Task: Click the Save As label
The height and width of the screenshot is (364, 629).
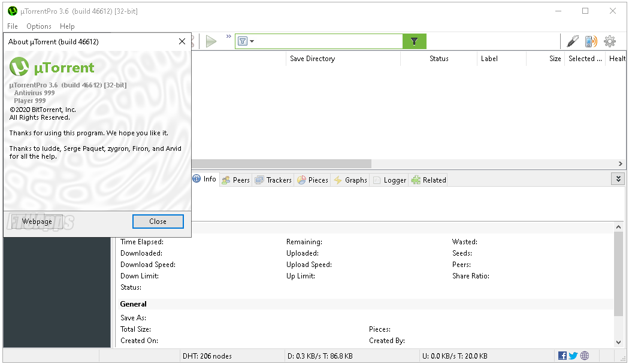Action: 133,318
